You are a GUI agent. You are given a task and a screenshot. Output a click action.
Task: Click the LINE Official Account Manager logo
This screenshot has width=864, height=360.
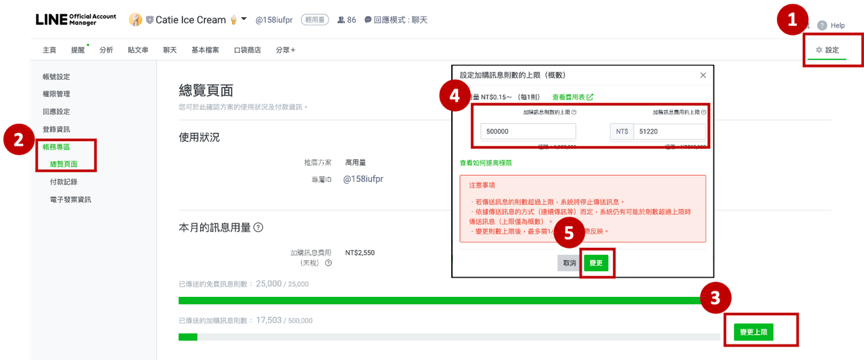coord(75,19)
